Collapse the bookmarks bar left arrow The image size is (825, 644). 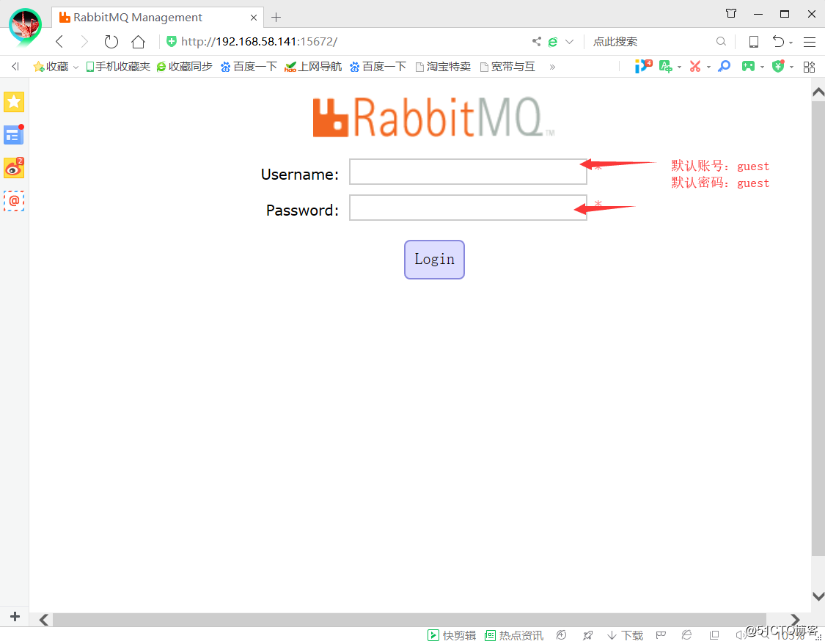point(15,66)
